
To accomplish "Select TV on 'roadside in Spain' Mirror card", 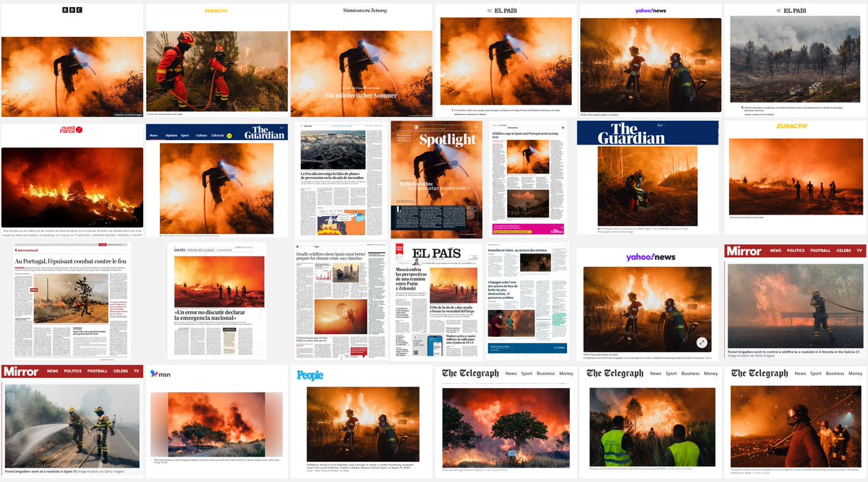I will [136, 371].
